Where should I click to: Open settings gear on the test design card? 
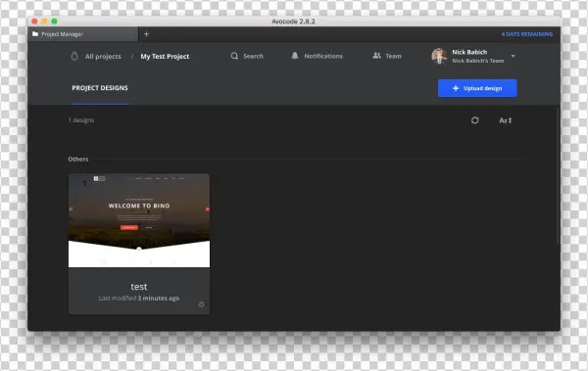click(201, 304)
